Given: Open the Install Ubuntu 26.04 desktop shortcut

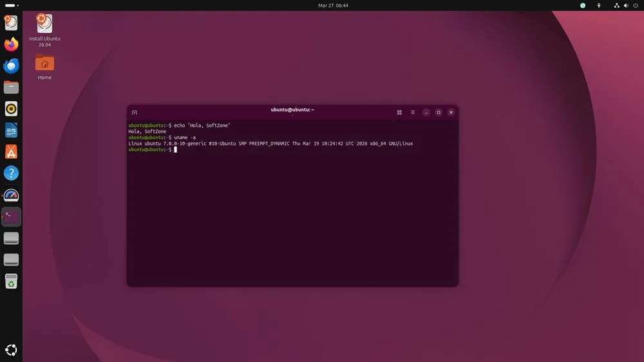Looking at the screenshot, I should [x=44, y=30].
